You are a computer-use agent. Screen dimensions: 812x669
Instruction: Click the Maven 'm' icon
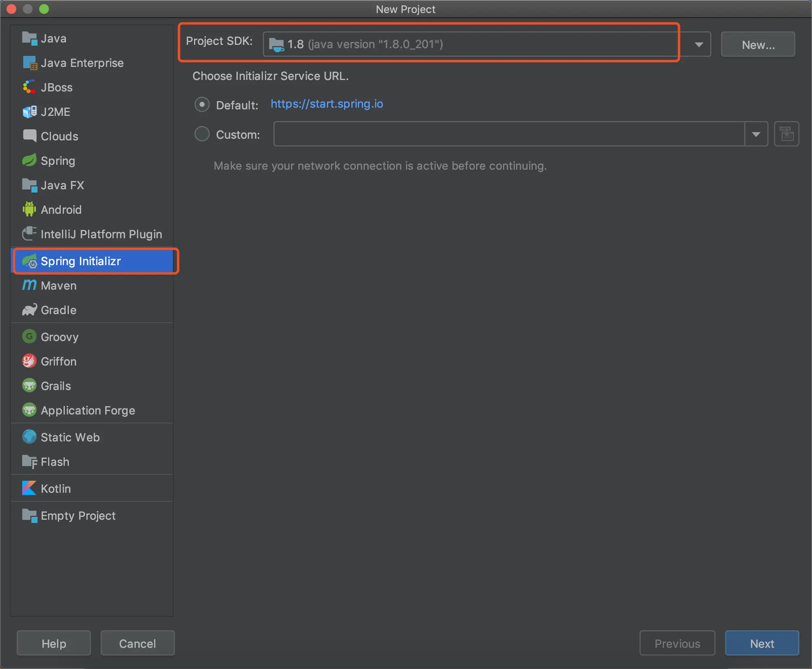29,285
